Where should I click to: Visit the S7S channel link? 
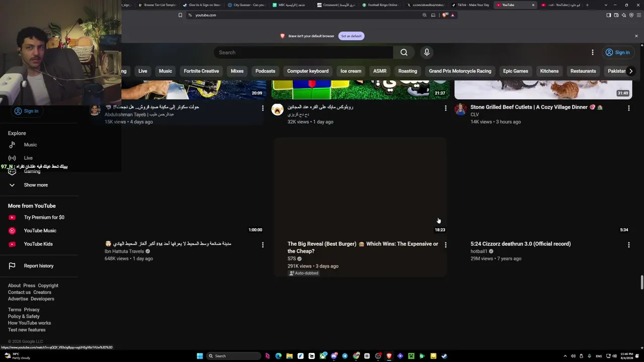[x=292, y=258]
